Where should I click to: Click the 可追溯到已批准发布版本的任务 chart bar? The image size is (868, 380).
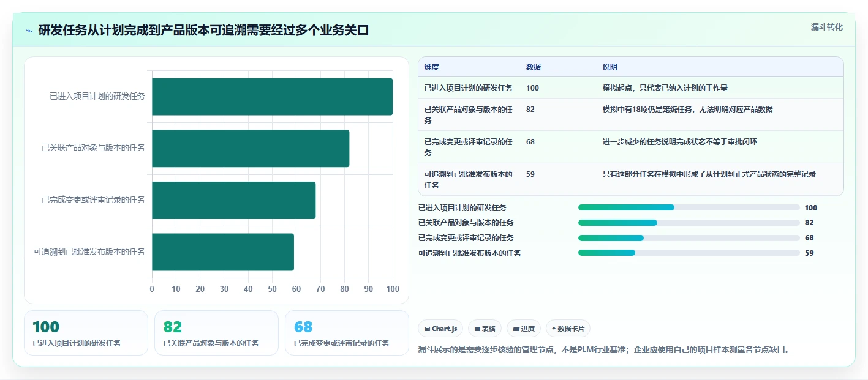(223, 252)
